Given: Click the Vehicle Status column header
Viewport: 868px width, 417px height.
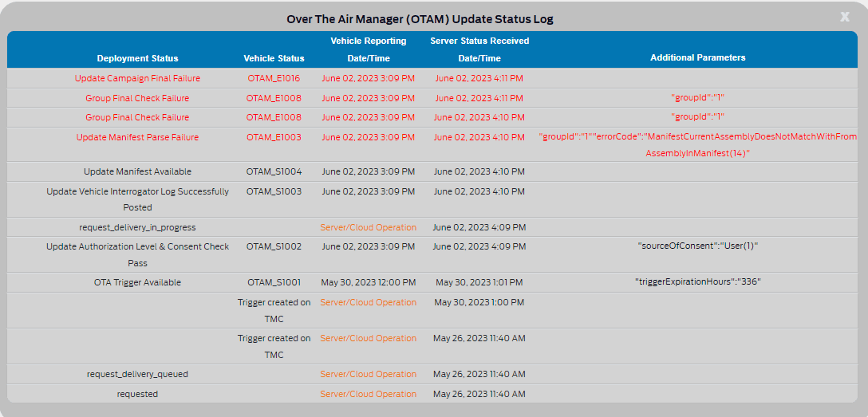Looking at the screenshot, I should (x=274, y=58).
